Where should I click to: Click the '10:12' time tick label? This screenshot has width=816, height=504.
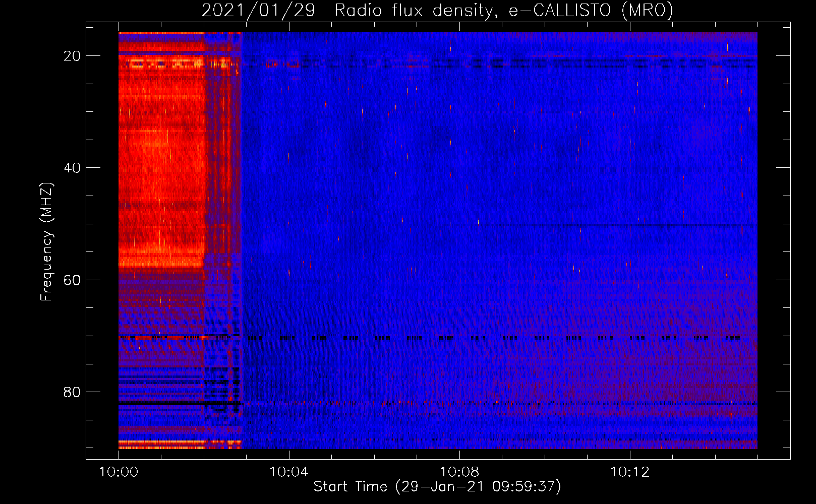tap(629, 472)
